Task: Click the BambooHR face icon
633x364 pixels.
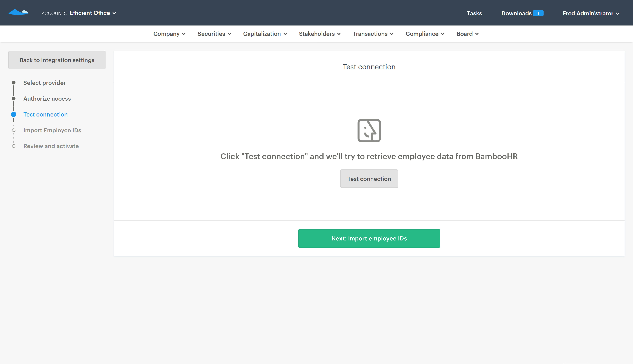Action: click(369, 130)
